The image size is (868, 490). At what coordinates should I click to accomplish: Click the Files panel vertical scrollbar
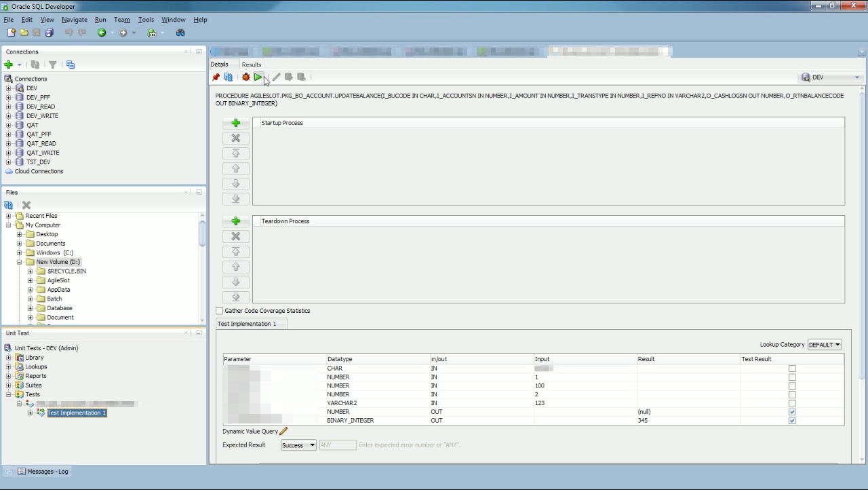click(202, 268)
